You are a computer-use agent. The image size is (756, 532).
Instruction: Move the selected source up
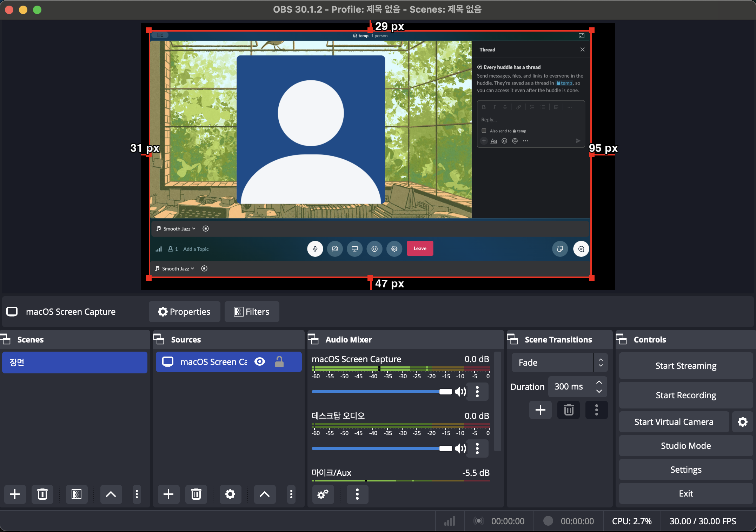[x=265, y=494]
